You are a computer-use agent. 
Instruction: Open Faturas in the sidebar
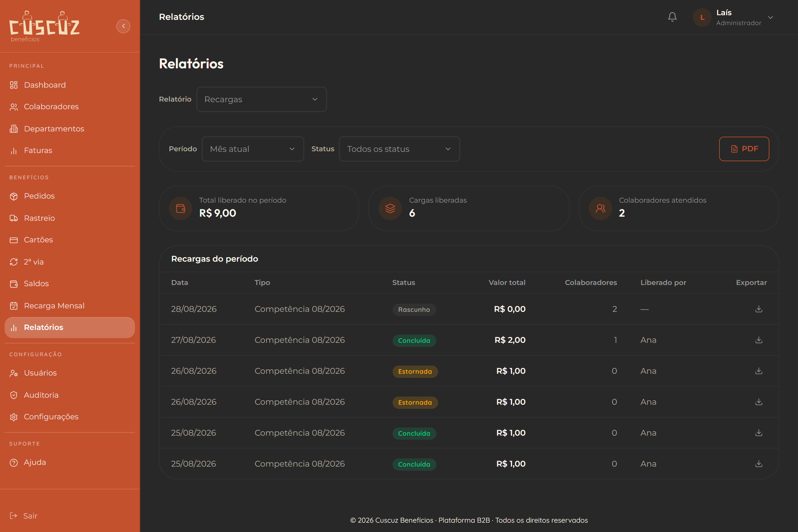pos(70,150)
